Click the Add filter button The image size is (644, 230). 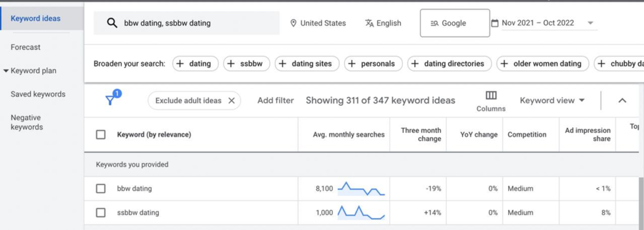(x=275, y=100)
